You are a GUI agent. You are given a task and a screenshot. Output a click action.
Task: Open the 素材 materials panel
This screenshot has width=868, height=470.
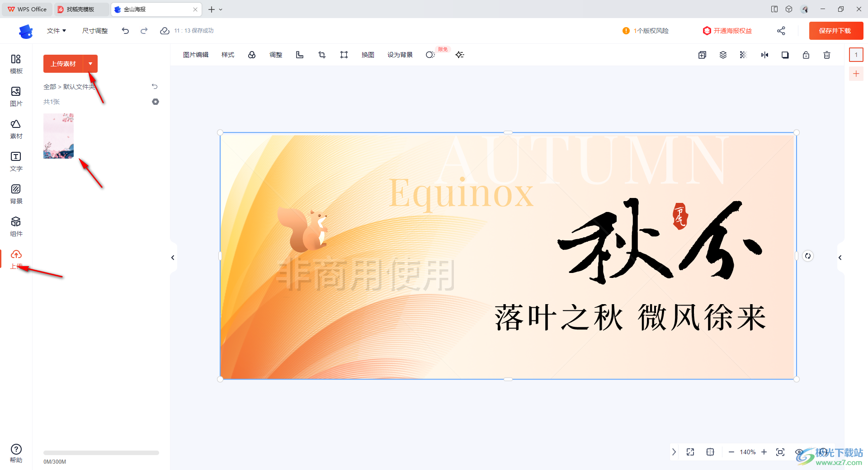(16, 129)
